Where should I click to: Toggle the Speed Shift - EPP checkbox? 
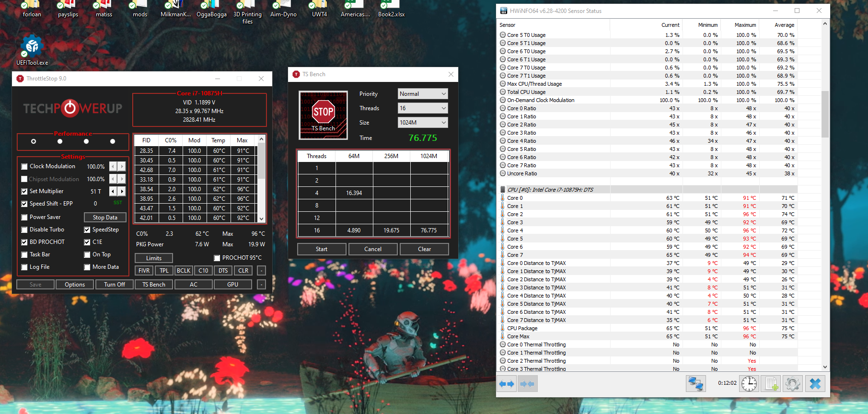click(x=24, y=204)
